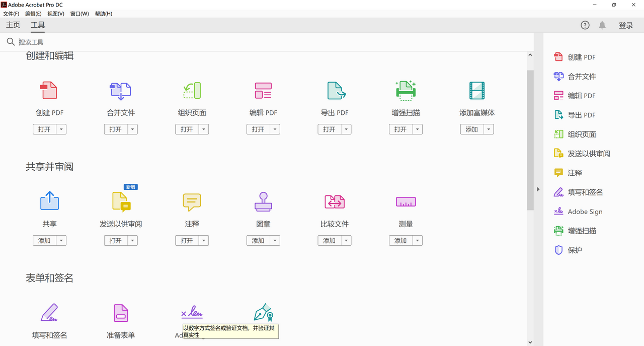
Task: Expand the dropdown arrow next to 编辑 PDF 打开
Action: click(275, 129)
